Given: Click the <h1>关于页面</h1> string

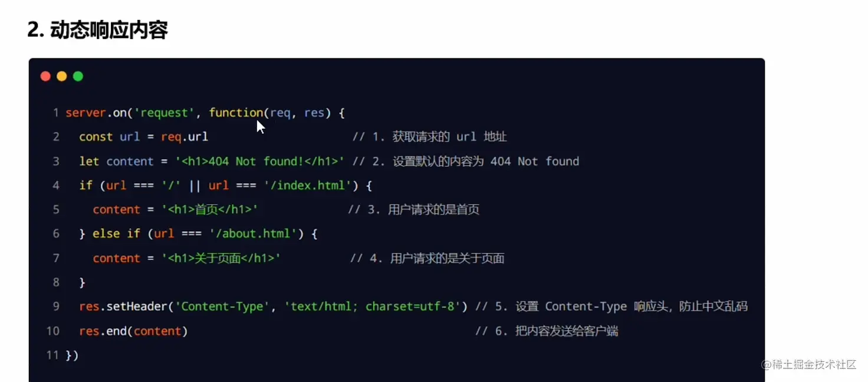Looking at the screenshot, I should (221, 258).
